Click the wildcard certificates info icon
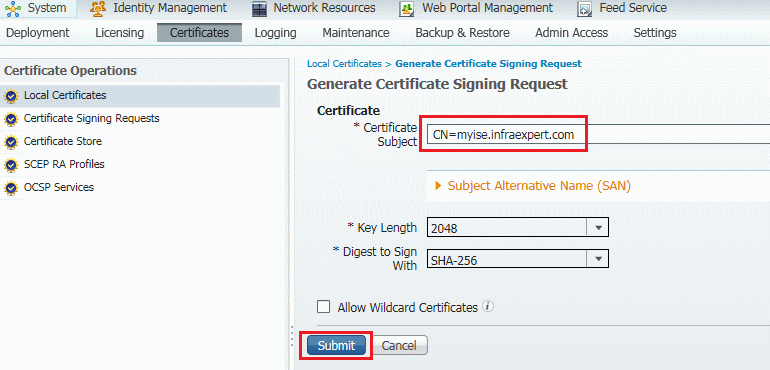Screen dimensions: 770x370 pos(488,307)
